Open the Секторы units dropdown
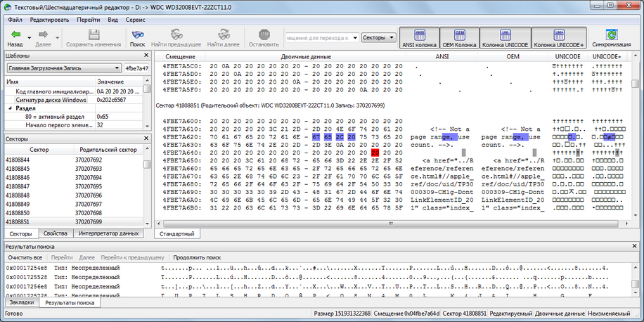 pos(379,37)
